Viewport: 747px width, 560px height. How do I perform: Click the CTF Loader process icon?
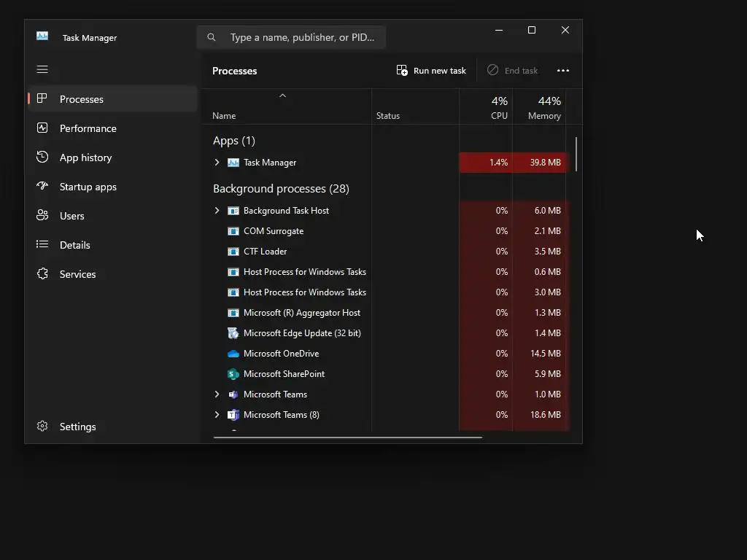coord(233,252)
